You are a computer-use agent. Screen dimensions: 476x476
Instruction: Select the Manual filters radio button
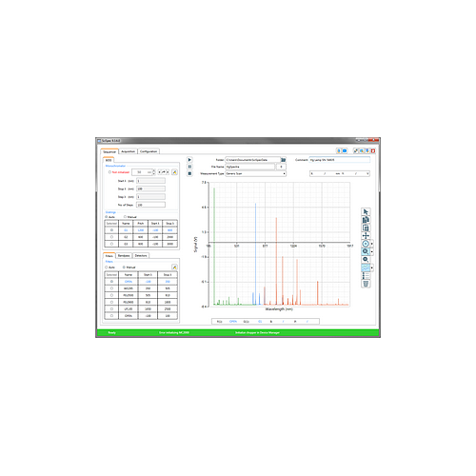[124, 268]
